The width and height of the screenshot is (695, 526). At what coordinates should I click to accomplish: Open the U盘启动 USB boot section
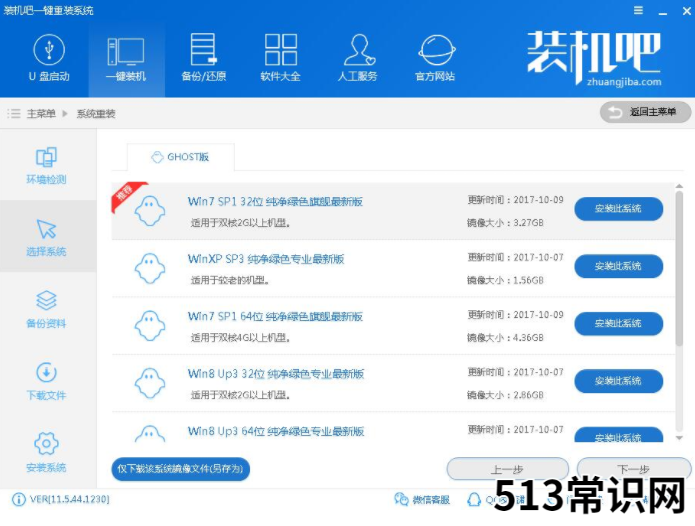coord(49,58)
